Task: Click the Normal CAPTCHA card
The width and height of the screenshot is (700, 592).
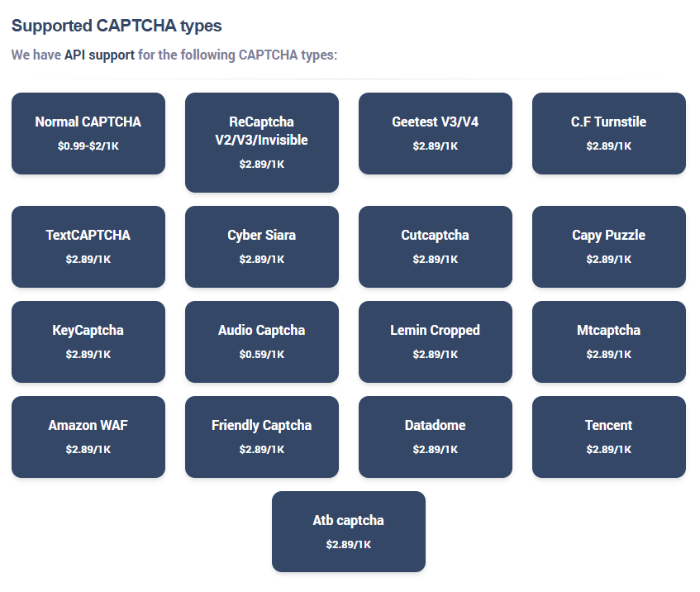Action: click(x=88, y=133)
